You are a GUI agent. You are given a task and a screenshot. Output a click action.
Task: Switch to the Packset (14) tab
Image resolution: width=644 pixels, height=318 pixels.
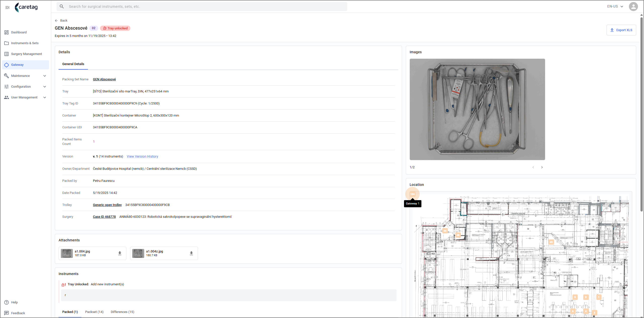94,312
